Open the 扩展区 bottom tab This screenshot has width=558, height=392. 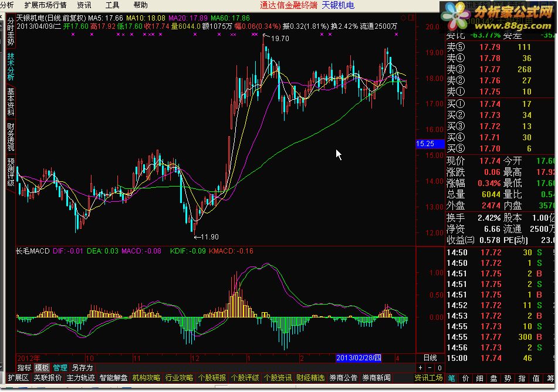coord(18,378)
